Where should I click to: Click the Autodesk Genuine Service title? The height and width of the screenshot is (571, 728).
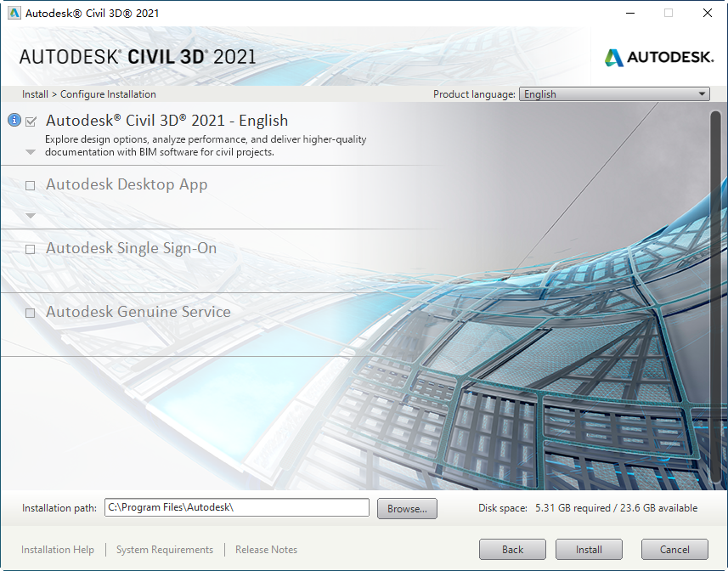click(x=138, y=312)
